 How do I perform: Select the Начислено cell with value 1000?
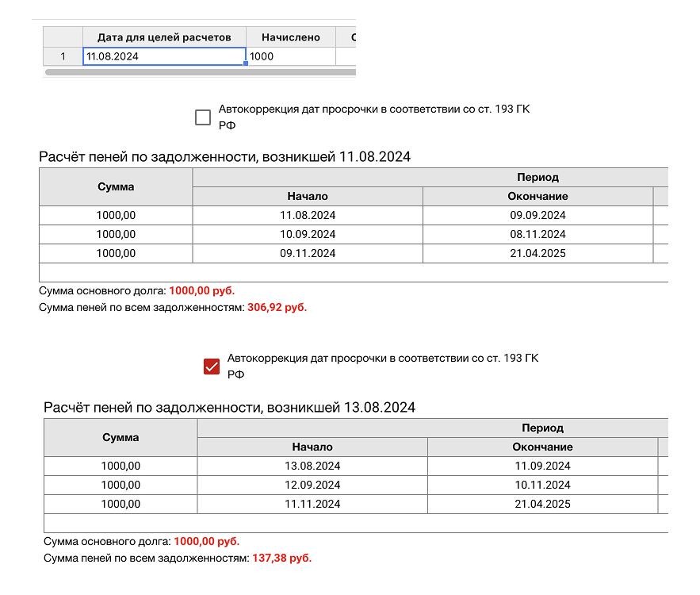click(291, 56)
